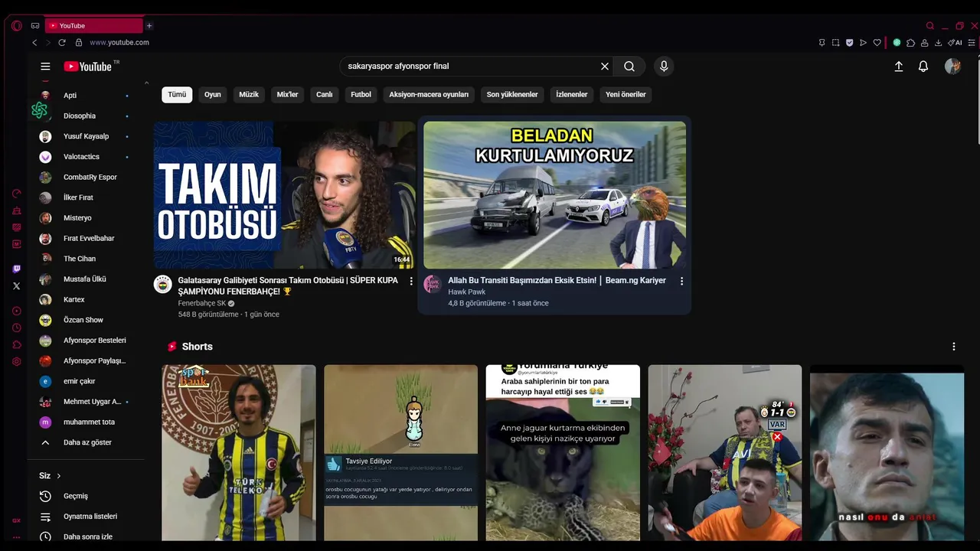Viewport: 980px width, 551px height.
Task: Reload the page in the browser
Action: [61, 43]
